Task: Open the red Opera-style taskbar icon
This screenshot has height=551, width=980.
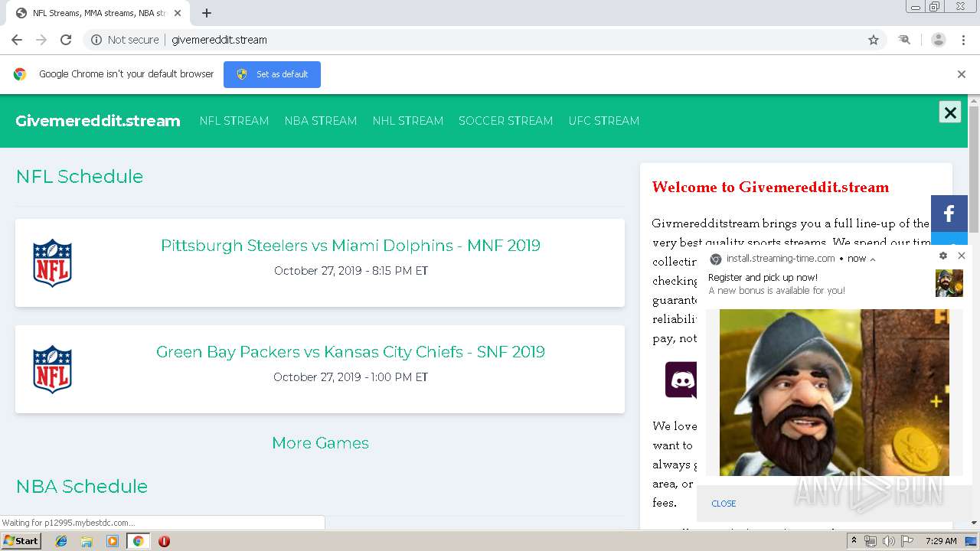Action: pyautogui.click(x=164, y=541)
